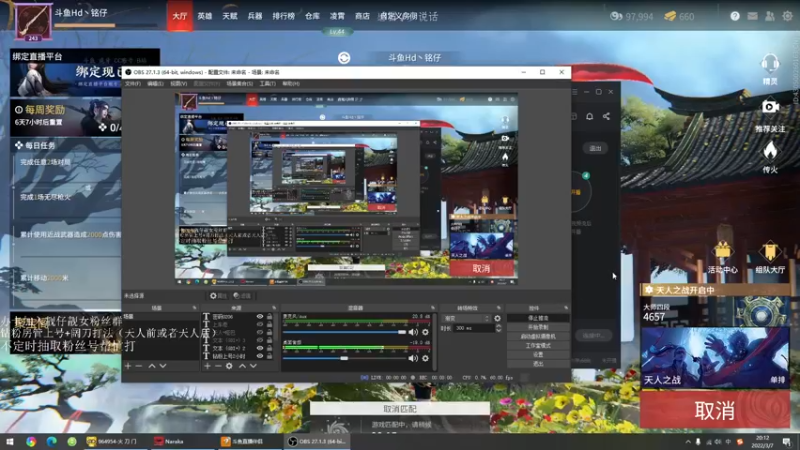800x450 pixels.
Task: Open the 编辑(E) menu in OBS
Action: (x=156, y=83)
